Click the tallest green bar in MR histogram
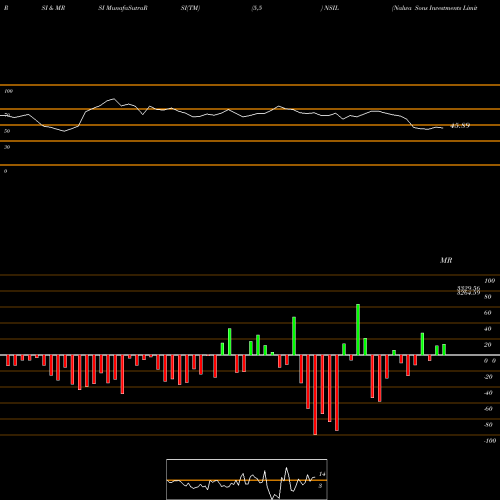500x500 pixels. 358,329
